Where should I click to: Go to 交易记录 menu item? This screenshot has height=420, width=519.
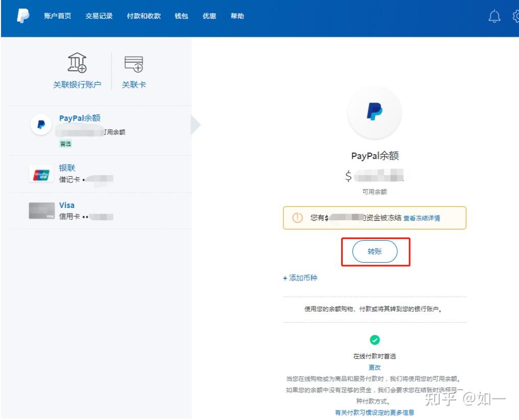tap(99, 16)
